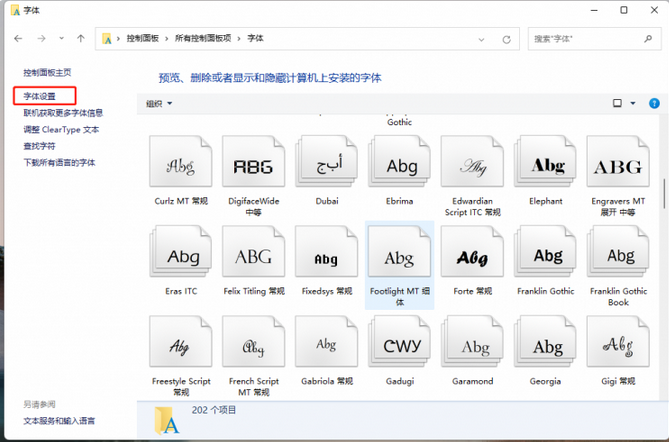Select the Dubai font family icon
This screenshot has width=669, height=442.
pos(327,161)
